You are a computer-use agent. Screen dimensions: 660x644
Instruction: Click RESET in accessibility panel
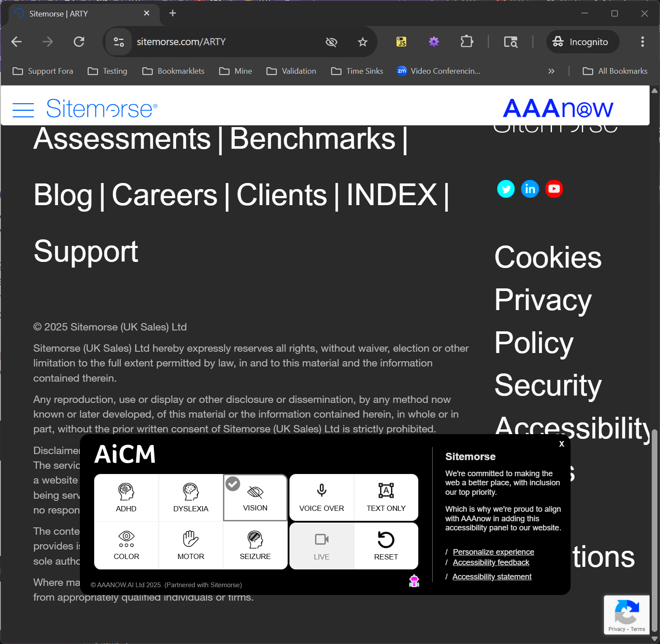(x=386, y=546)
